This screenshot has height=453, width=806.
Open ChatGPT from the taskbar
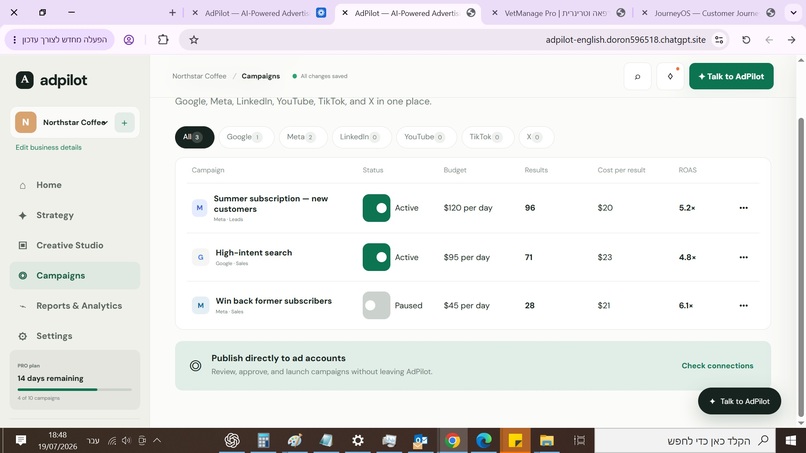coord(232,441)
